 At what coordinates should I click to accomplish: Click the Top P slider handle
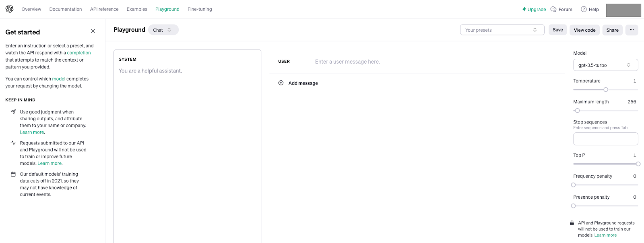point(638,164)
